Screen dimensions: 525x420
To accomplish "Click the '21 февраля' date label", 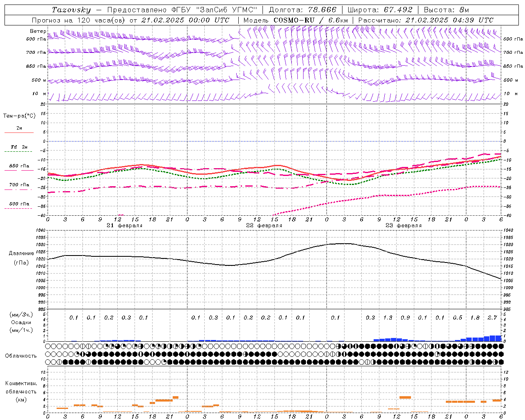I will (x=125, y=226).
